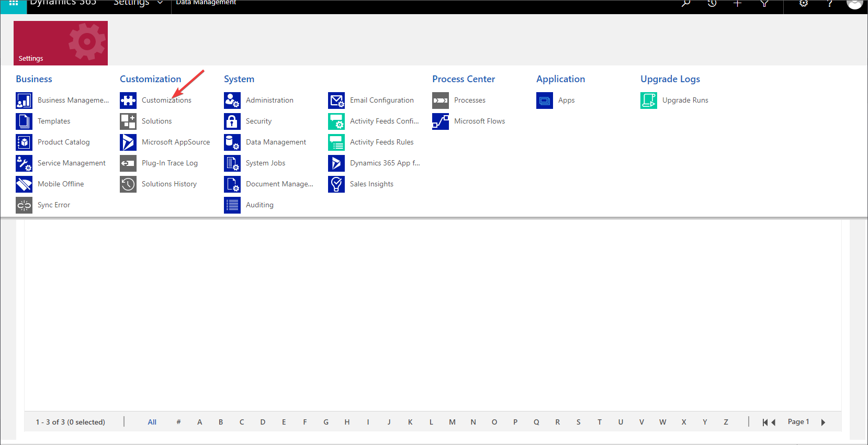This screenshot has width=868, height=445.
Task: Filter records starting with M
Action: point(452,422)
